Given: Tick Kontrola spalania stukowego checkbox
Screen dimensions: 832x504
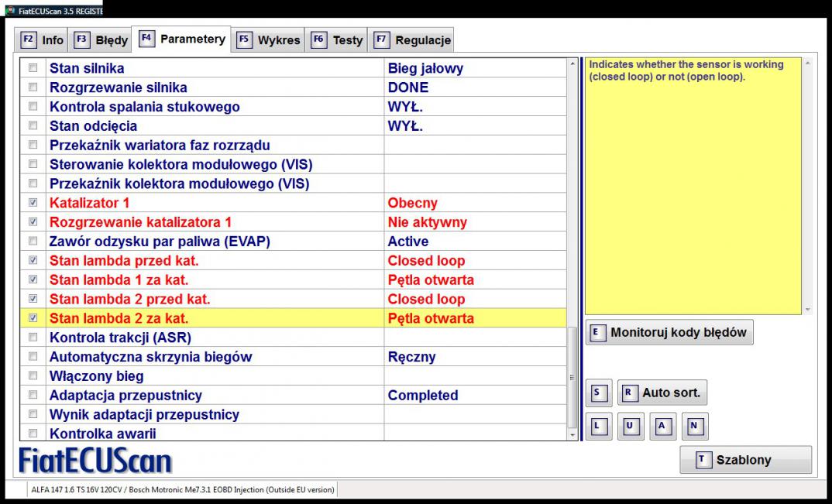Looking at the screenshot, I should [33, 107].
